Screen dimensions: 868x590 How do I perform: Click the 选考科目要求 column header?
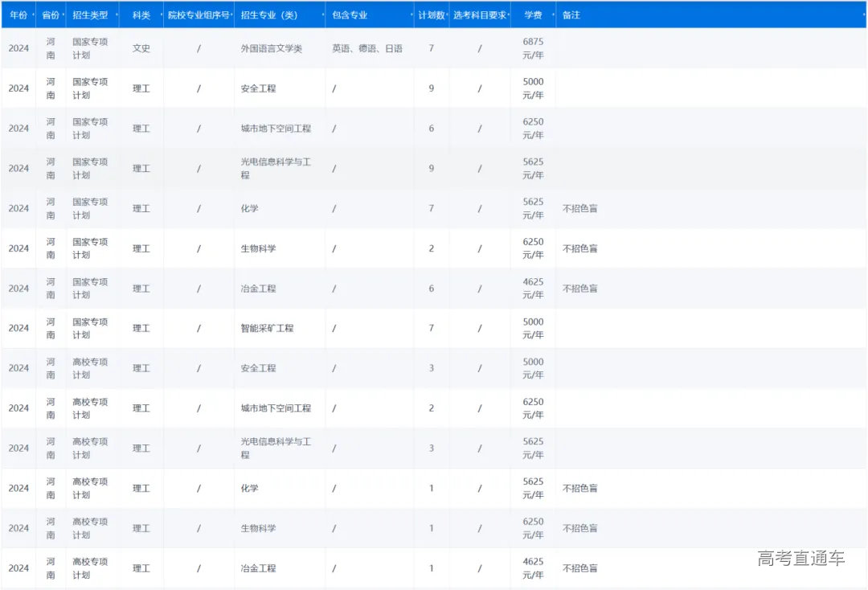click(x=479, y=15)
